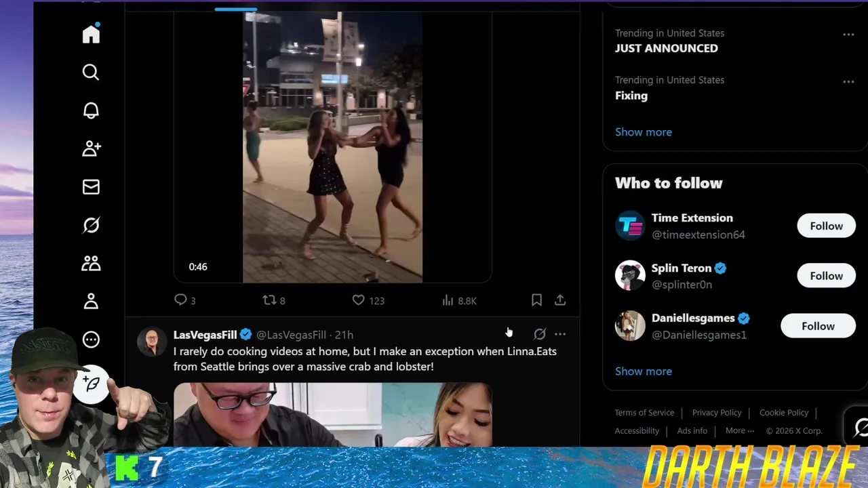Click Grok icon on LasVegasFill post
Viewport: 868px width, 488px height.
tap(539, 334)
